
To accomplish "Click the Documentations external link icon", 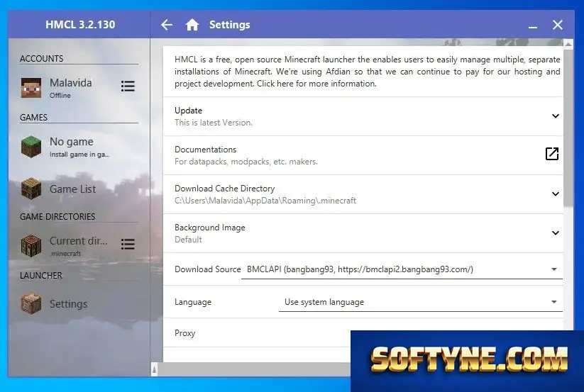I will [552, 154].
